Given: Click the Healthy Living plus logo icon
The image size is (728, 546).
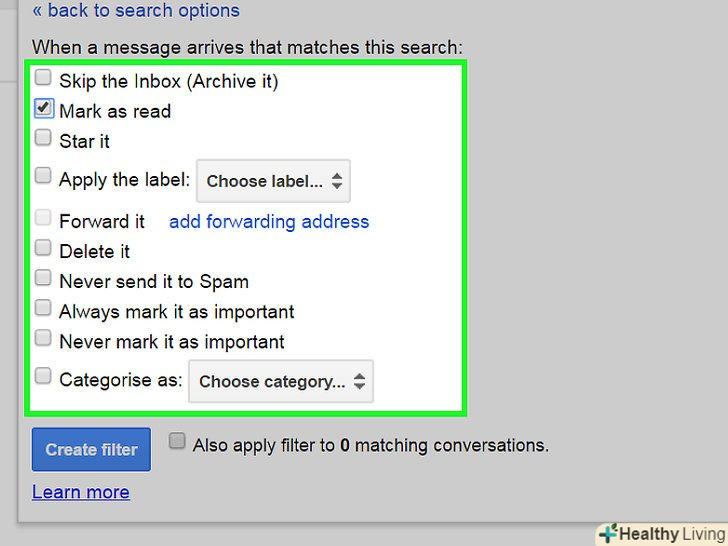Looking at the screenshot, I should (607, 533).
